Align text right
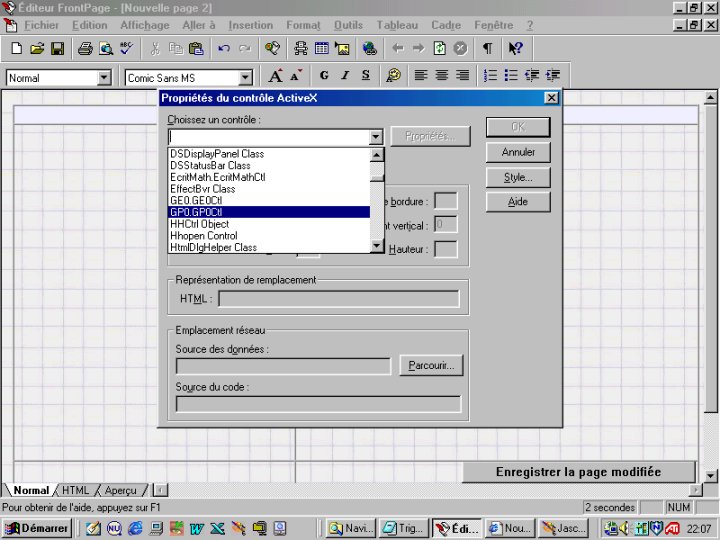This screenshot has width=720, height=540. coord(462,75)
